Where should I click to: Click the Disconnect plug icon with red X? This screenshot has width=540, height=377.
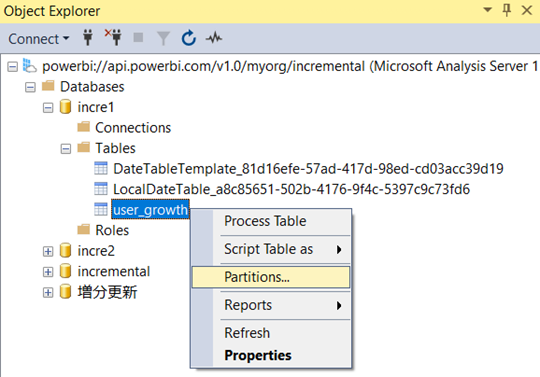113,37
